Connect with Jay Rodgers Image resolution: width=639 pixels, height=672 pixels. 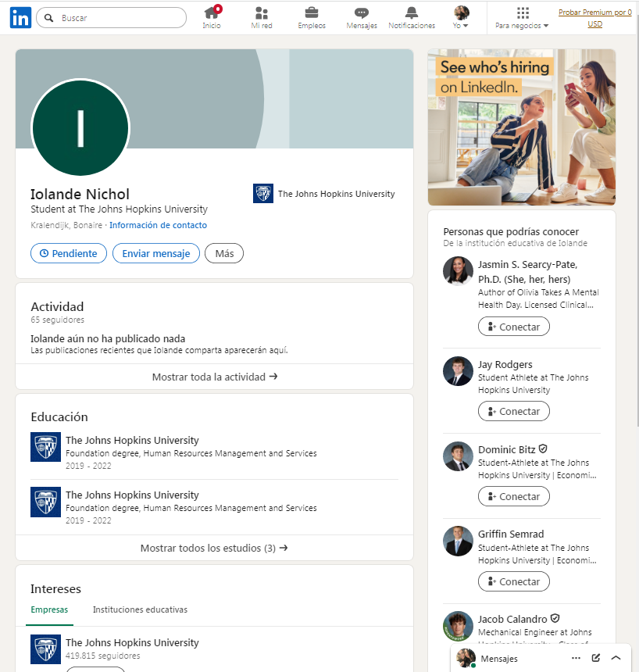514,411
